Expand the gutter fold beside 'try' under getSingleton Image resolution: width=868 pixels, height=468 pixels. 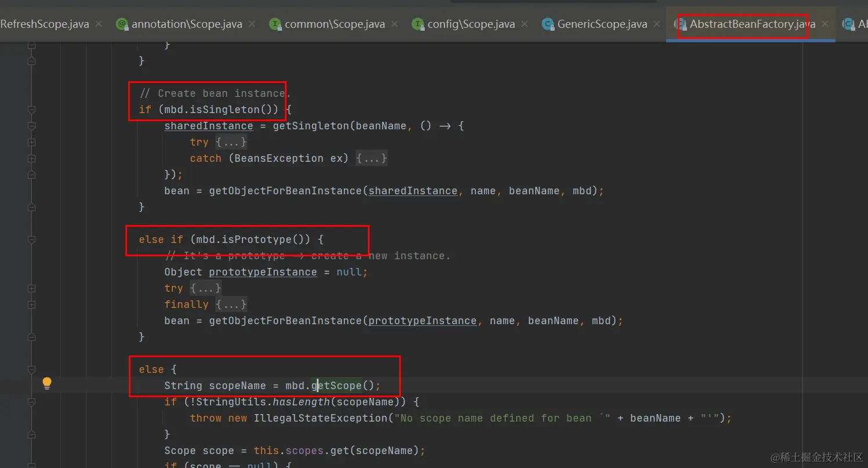[32, 142]
